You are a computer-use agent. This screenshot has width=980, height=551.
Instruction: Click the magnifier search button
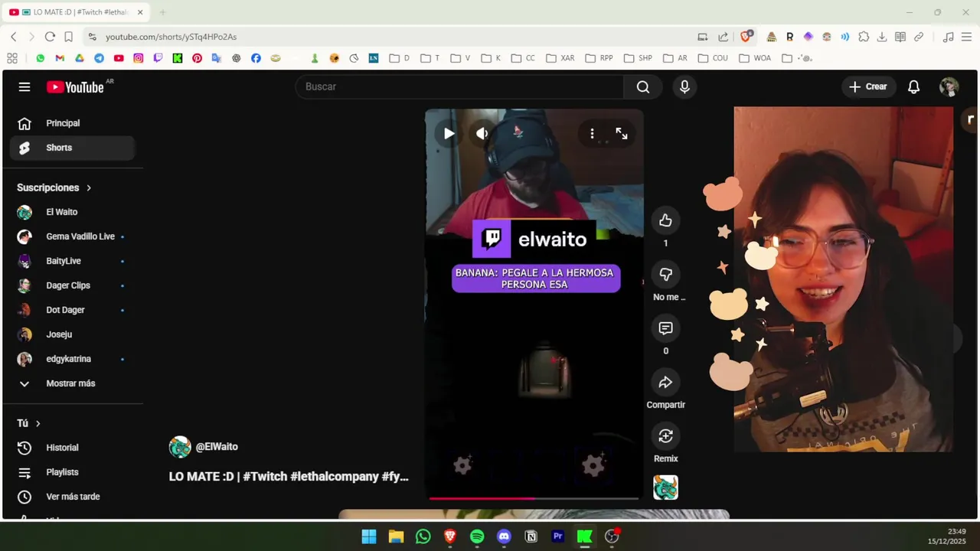coord(643,87)
